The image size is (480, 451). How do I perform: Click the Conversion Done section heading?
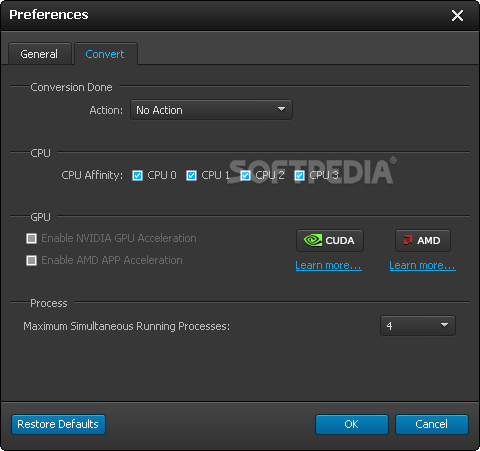click(x=71, y=87)
